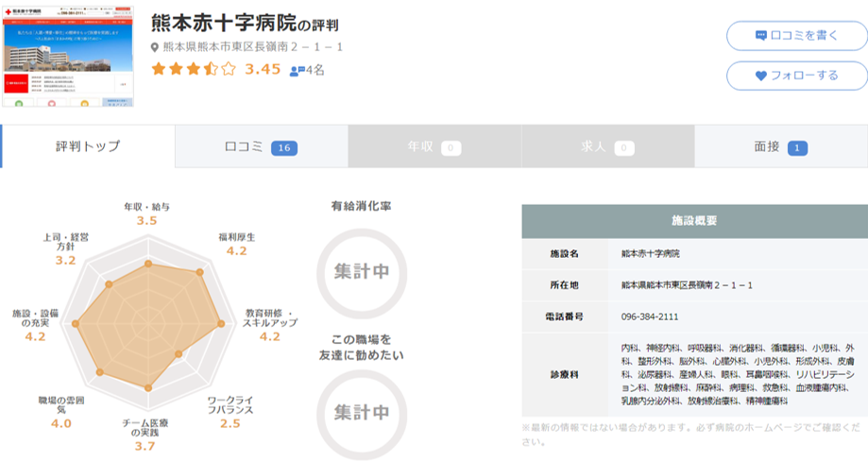Click the 熊本赤十字病院 title heading

click(x=222, y=21)
